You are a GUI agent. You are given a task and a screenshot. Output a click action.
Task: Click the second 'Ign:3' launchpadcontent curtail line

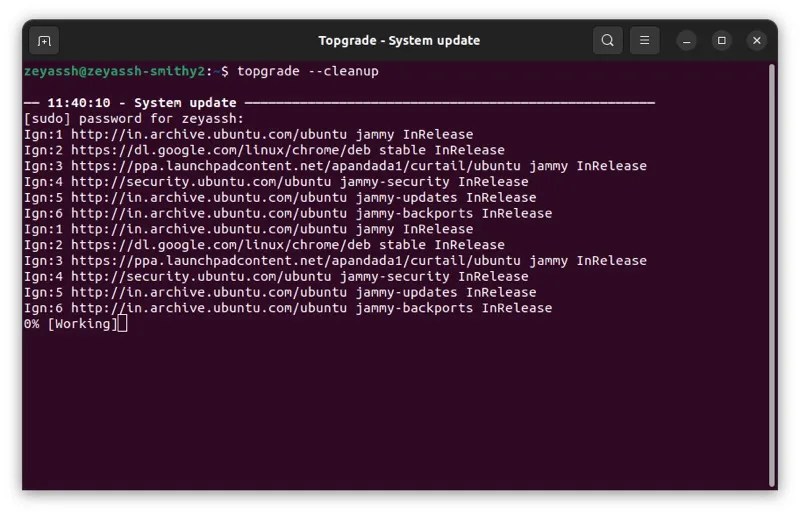click(x=335, y=261)
